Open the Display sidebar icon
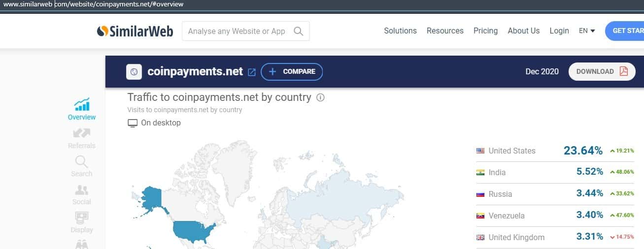Viewport: 644px width, 249px height. pos(82,218)
